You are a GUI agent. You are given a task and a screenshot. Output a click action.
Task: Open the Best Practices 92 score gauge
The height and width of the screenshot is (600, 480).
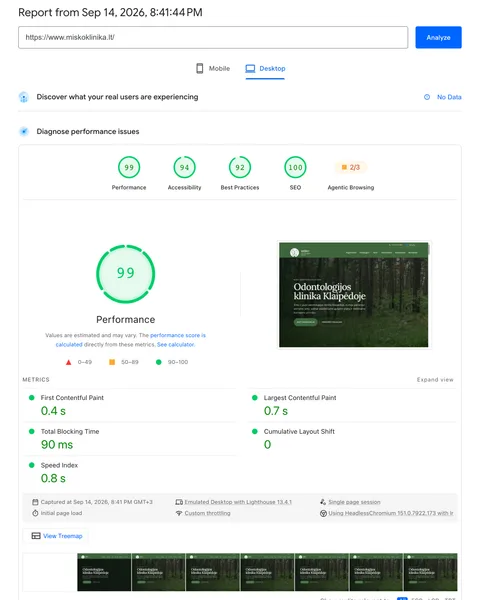(x=240, y=167)
